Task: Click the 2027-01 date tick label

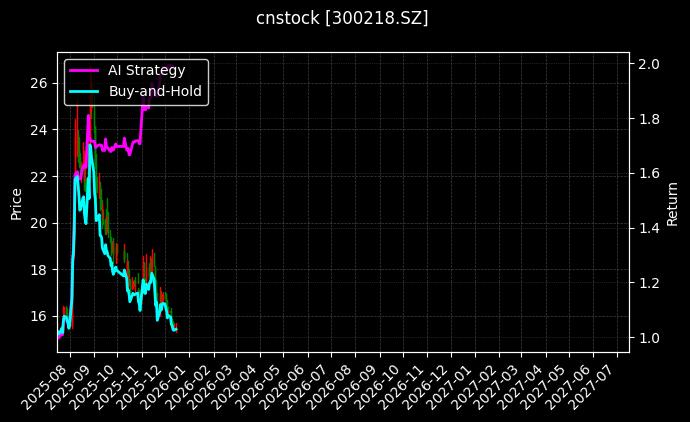Action: 451,386
